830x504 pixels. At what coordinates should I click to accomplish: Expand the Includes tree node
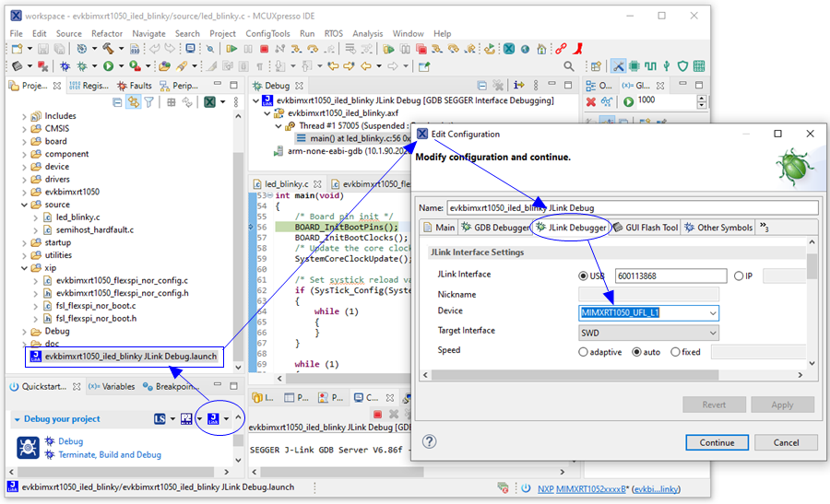coord(24,116)
